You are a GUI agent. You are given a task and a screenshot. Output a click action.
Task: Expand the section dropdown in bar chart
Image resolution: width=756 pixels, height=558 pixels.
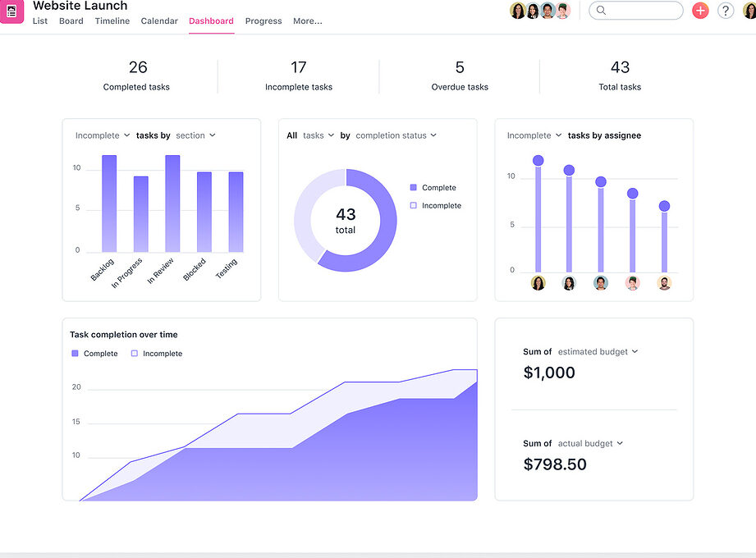195,135
